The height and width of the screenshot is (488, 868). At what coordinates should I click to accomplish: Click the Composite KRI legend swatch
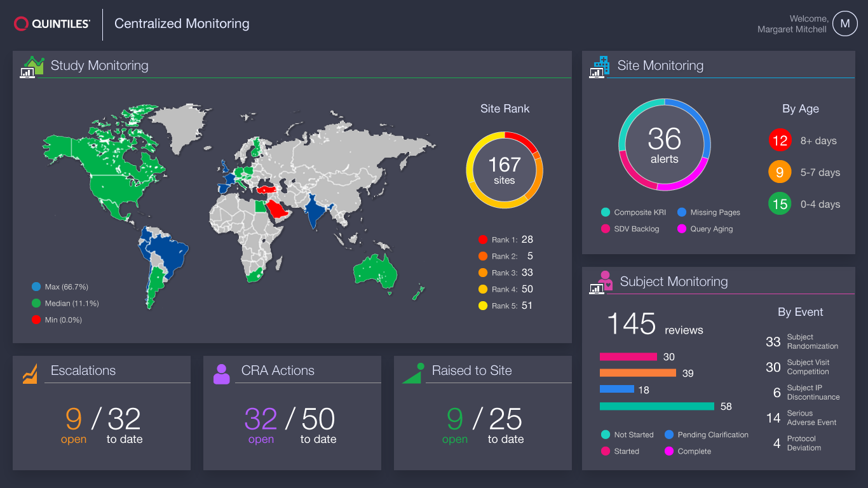pos(605,212)
